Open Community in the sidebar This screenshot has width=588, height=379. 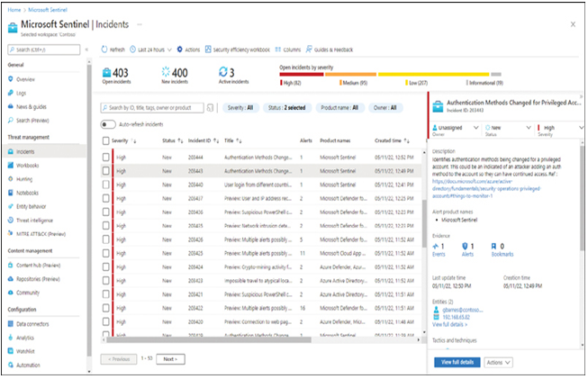(x=27, y=293)
